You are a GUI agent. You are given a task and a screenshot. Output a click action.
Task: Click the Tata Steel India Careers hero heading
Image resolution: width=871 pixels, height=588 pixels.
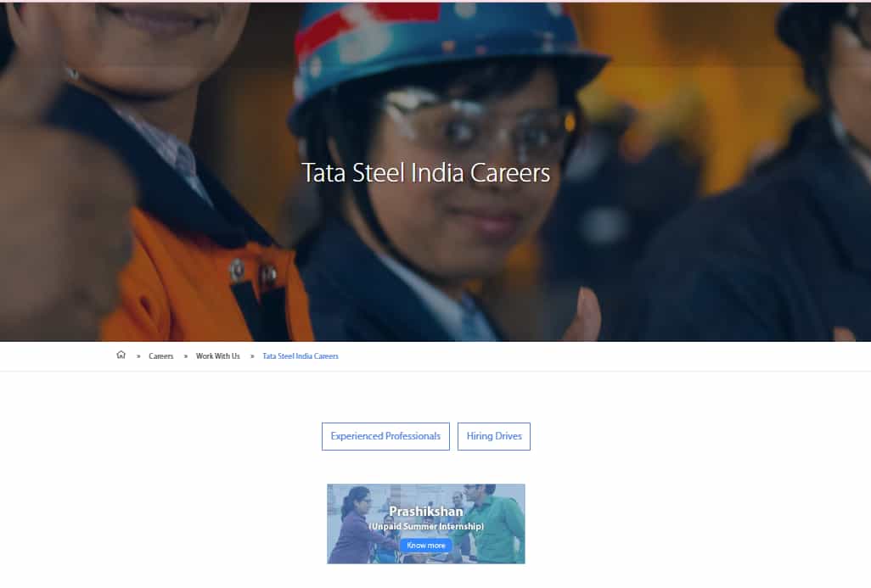pyautogui.click(x=426, y=173)
